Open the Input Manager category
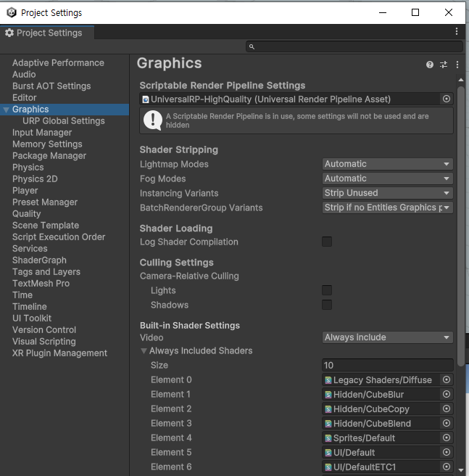 click(x=42, y=133)
